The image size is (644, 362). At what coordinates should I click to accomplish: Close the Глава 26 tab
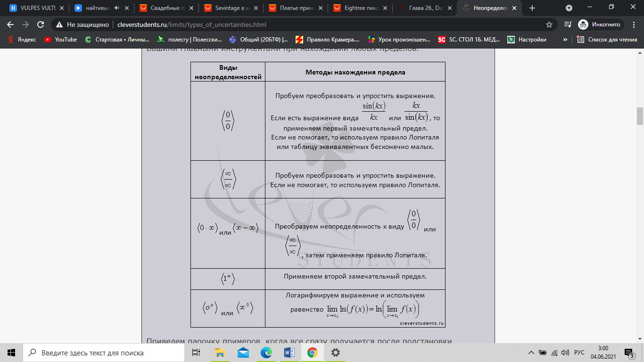point(450,8)
